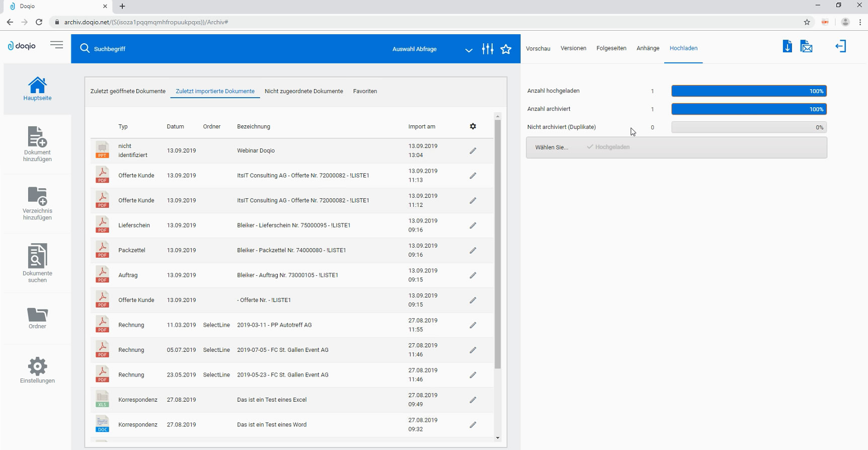Open the Vorschau tab
The image size is (868, 450).
(x=538, y=48)
